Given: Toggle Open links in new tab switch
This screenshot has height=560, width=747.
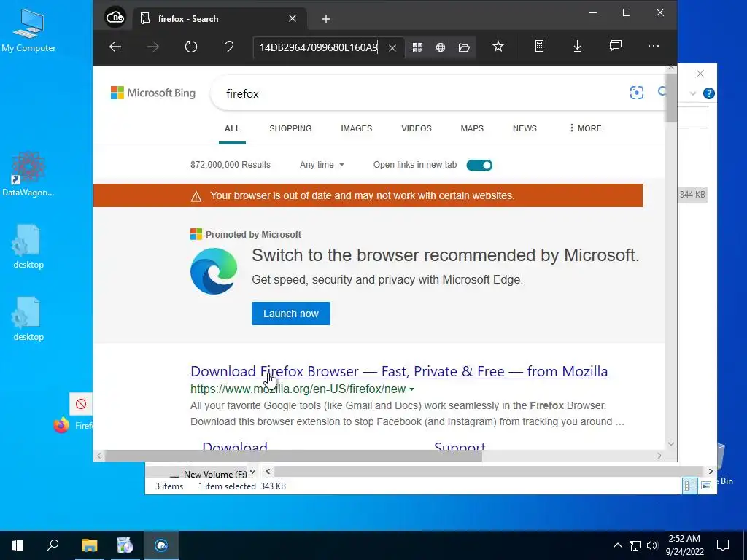Looking at the screenshot, I should click(479, 165).
